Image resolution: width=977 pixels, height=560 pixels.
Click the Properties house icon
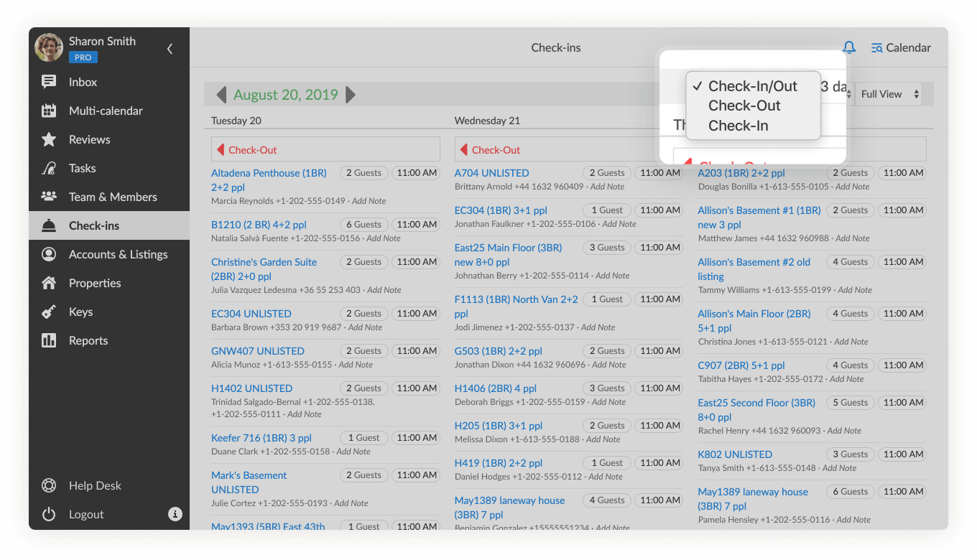pyautogui.click(x=49, y=283)
